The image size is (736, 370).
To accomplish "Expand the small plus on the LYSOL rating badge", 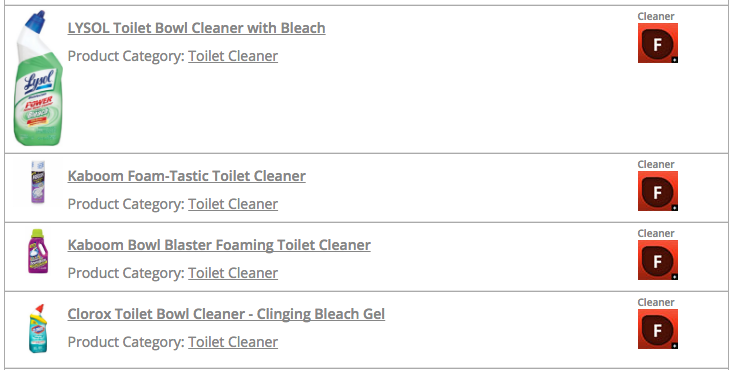I will click(x=675, y=60).
